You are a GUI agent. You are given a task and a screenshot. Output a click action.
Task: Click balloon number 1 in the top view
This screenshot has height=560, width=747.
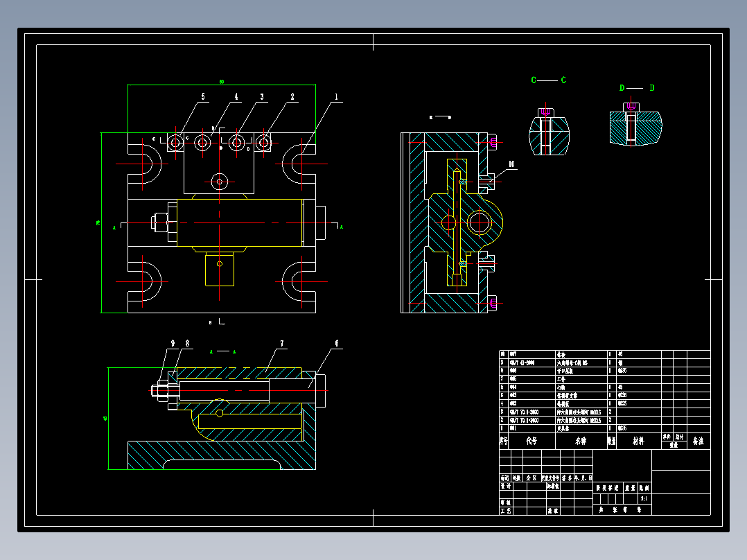coord(336,97)
